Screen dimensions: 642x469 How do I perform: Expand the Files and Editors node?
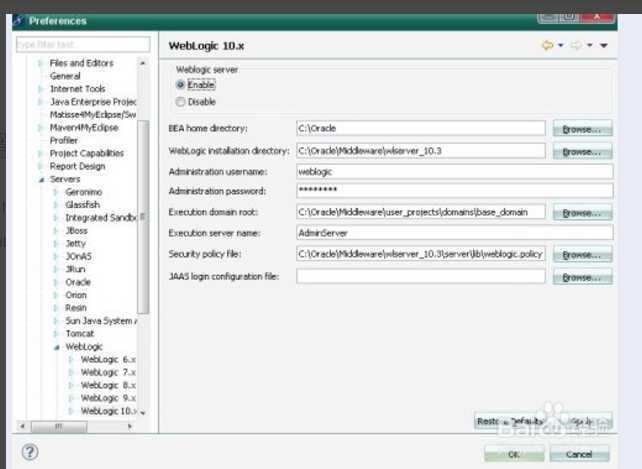pos(40,63)
